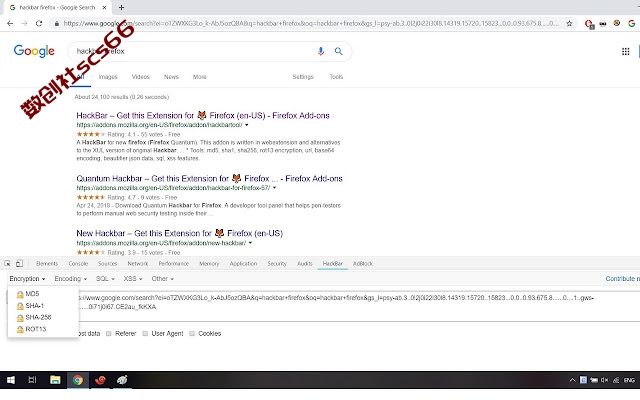
Task: Click the volume icon in system tray
Action: (604, 380)
